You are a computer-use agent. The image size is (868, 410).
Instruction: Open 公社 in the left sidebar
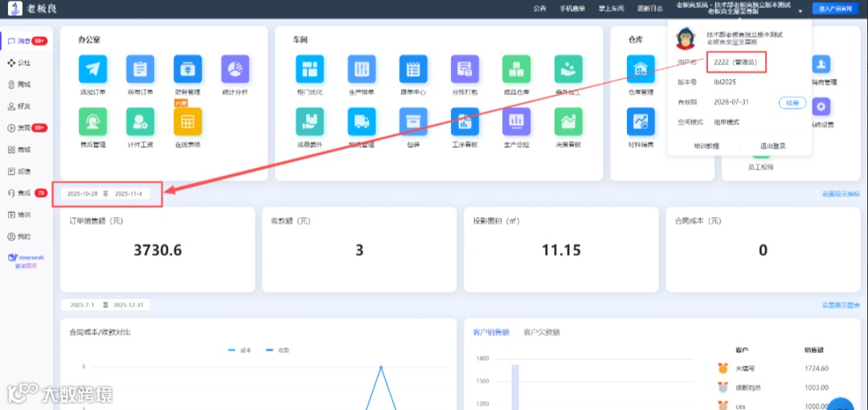(x=19, y=63)
